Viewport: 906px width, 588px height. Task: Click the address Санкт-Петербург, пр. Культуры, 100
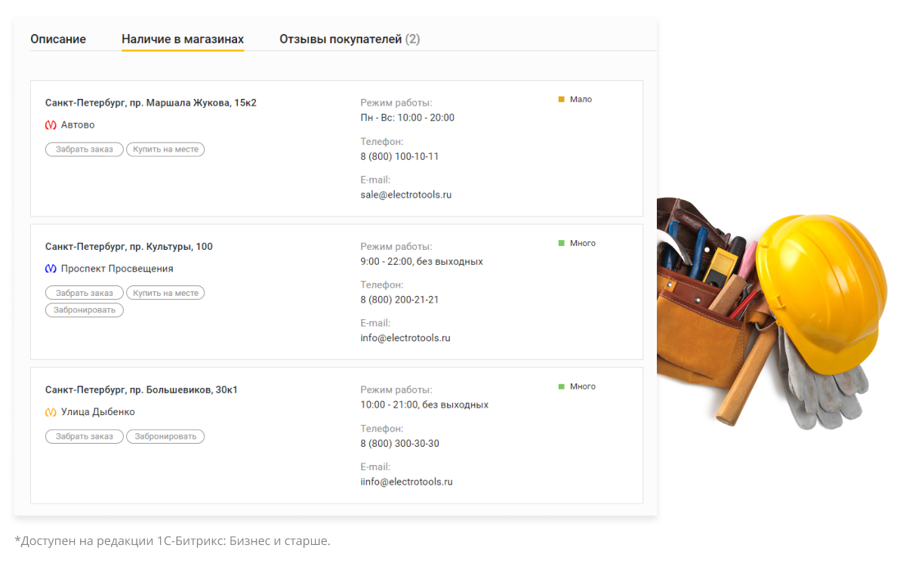point(128,246)
